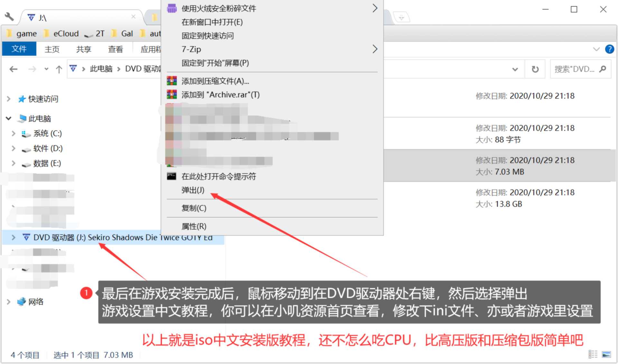Select the 系统 (C:) drive

coord(42,133)
